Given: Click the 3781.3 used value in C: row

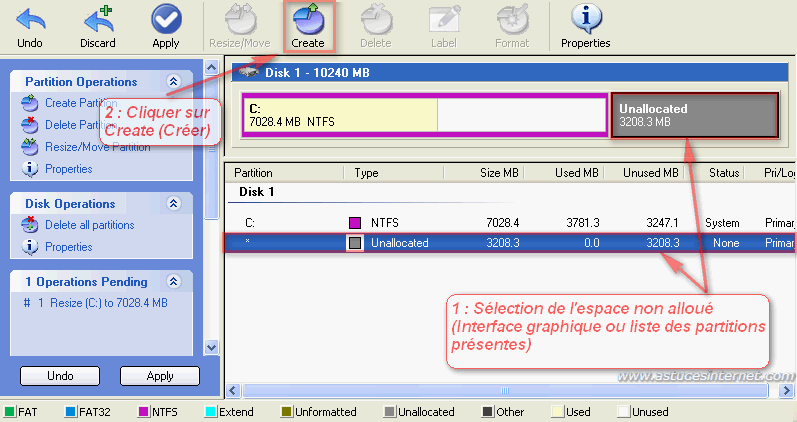Looking at the screenshot, I should tap(583, 223).
